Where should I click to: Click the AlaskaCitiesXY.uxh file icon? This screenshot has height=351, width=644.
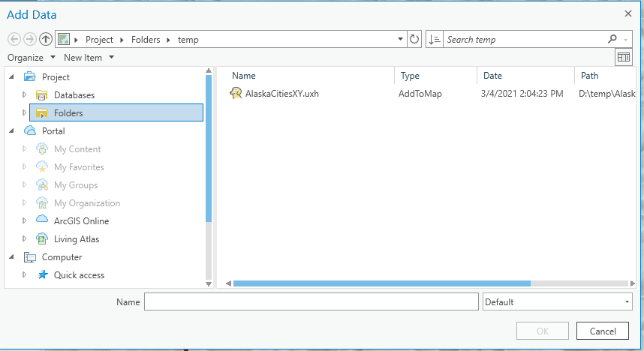(x=236, y=93)
